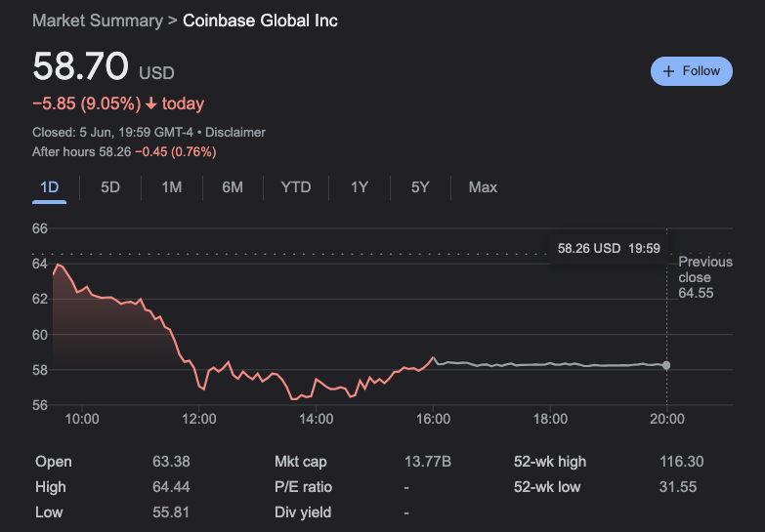Image resolution: width=765 pixels, height=532 pixels.
Task: Click the 20:00 time axis label
Action: (x=667, y=419)
